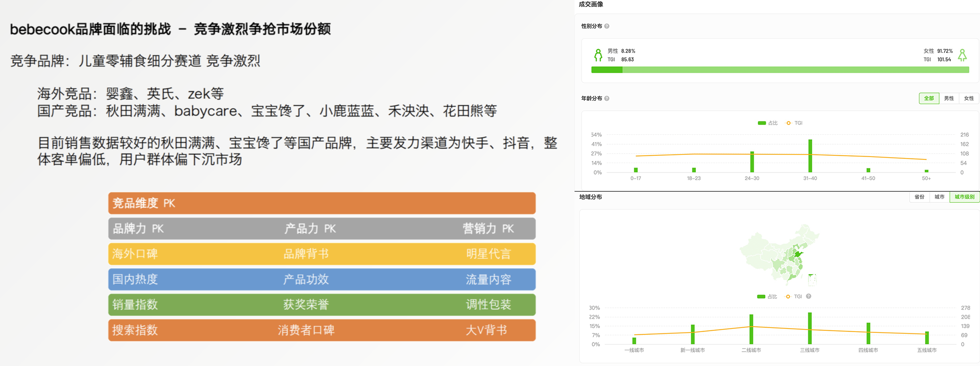Viewport: 980px width, 366px height.
Task: Switch to 城市 tab
Action: [939, 197]
